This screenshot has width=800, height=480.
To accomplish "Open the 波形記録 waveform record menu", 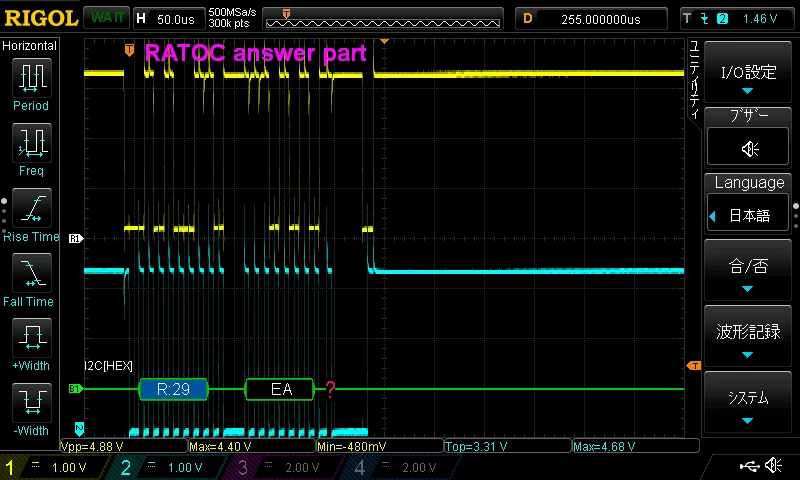I will pos(748,336).
